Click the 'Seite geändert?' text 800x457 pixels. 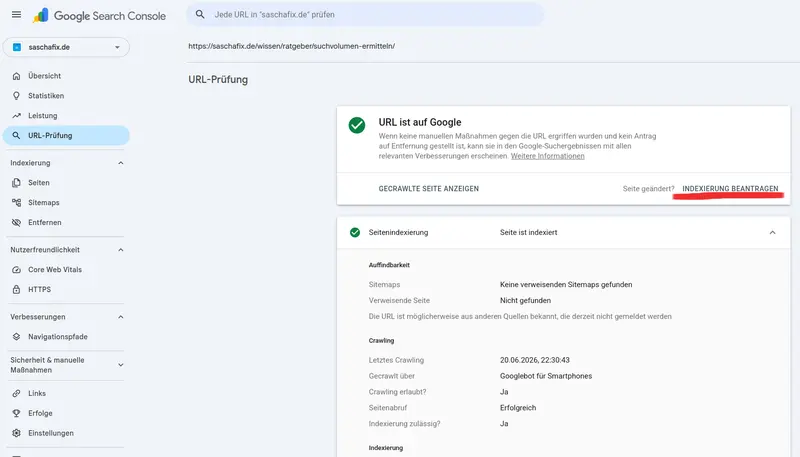pos(648,189)
